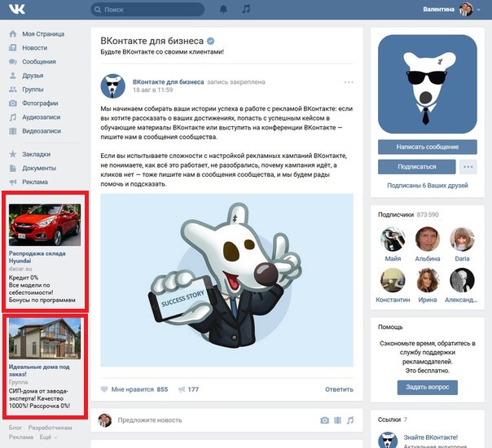492x448 pixels.
Task: Open Новости in the sidebar
Action: [x=35, y=48]
